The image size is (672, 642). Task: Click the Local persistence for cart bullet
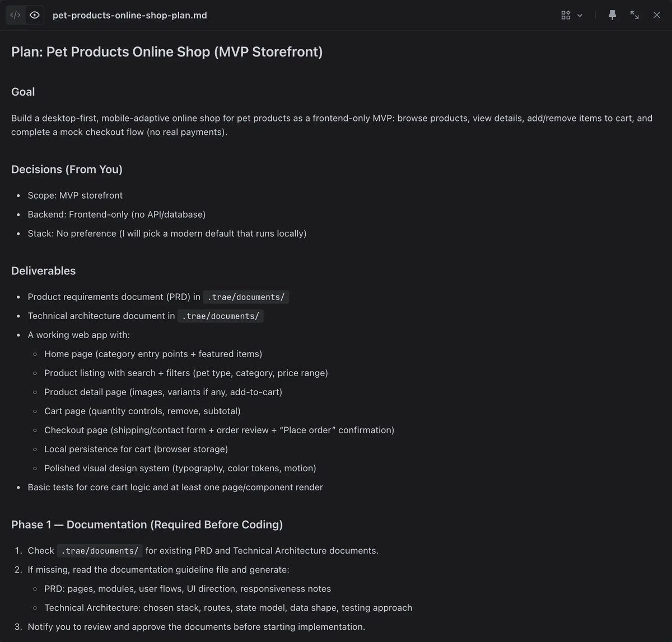click(x=136, y=449)
